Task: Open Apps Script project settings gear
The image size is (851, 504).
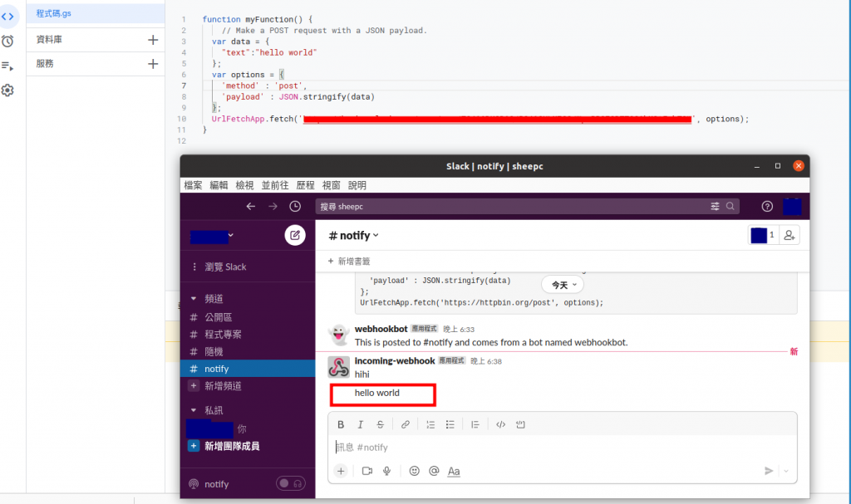Action: coord(7,90)
